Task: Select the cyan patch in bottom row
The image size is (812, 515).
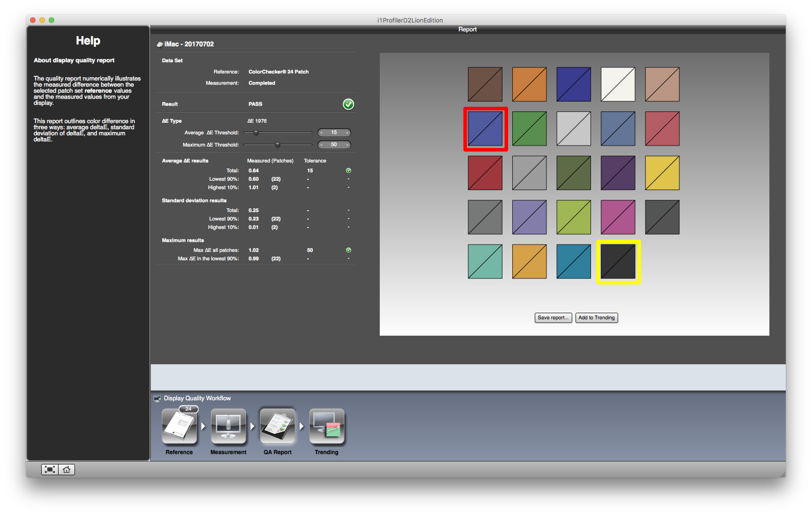Action: (x=573, y=261)
